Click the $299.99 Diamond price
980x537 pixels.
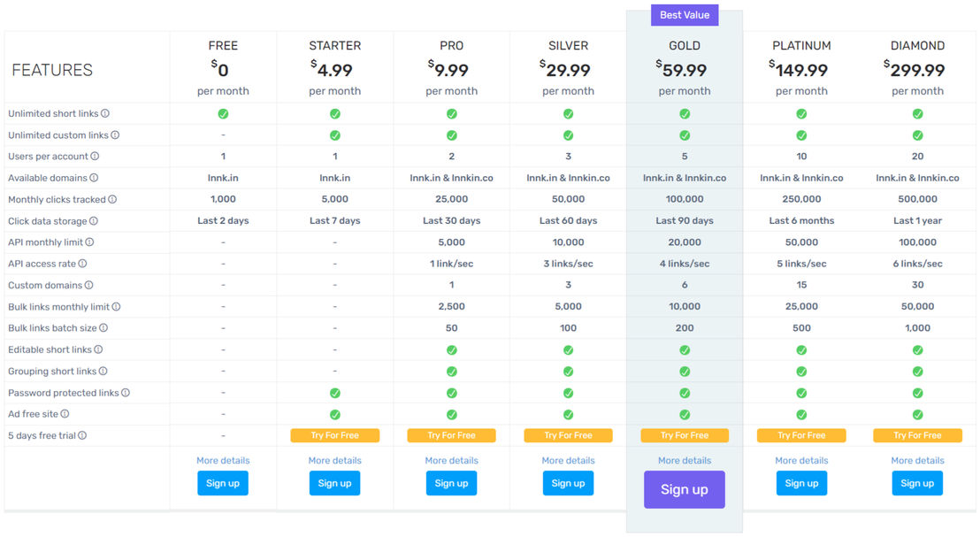point(915,69)
